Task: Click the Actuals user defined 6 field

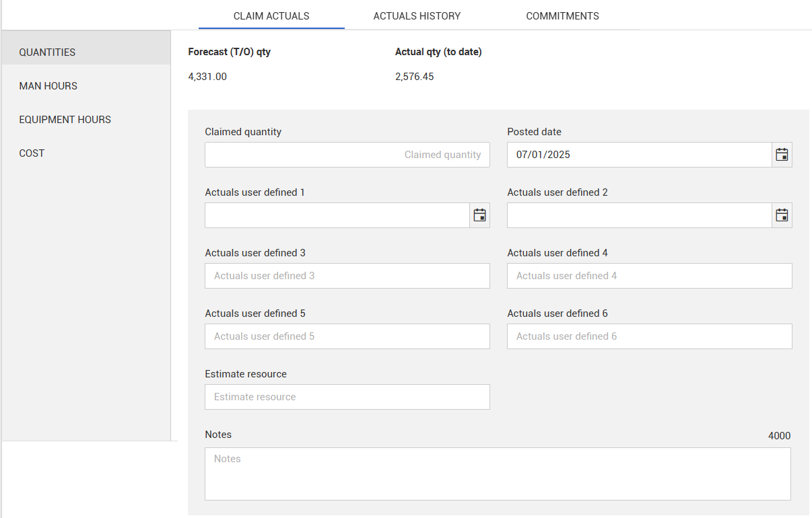Action: (649, 336)
